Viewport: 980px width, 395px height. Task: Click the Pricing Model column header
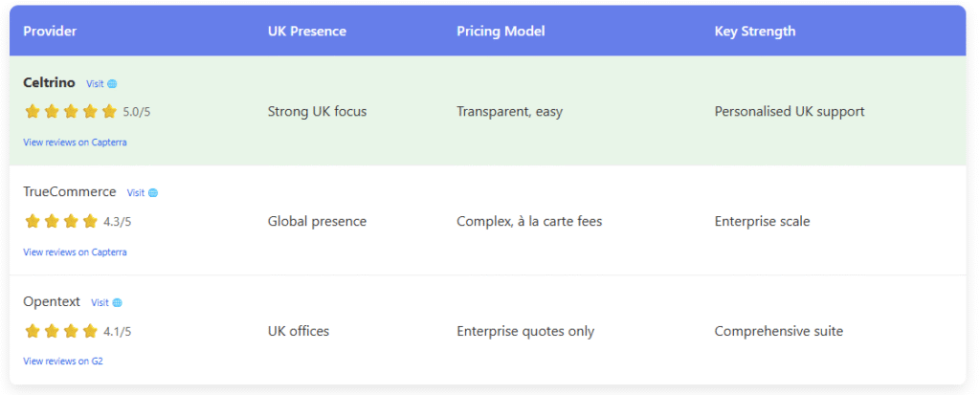click(x=501, y=32)
